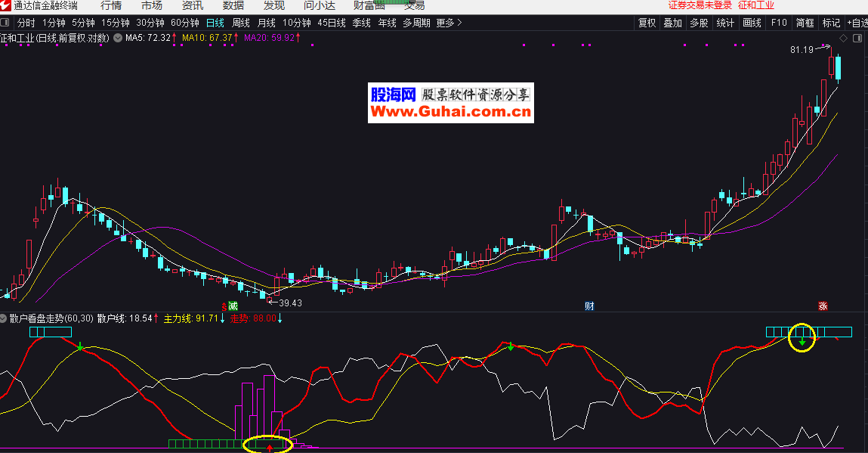Open F10 company info
This screenshot has width=868, height=453.
(779, 23)
